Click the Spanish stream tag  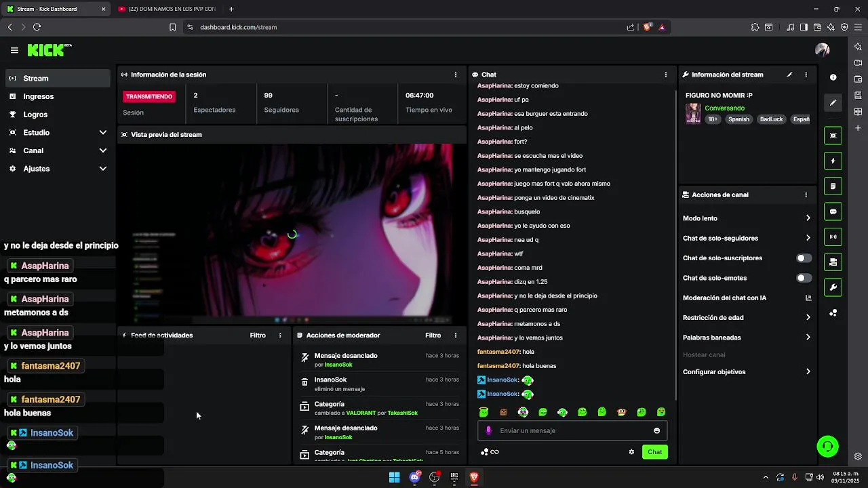pos(738,119)
